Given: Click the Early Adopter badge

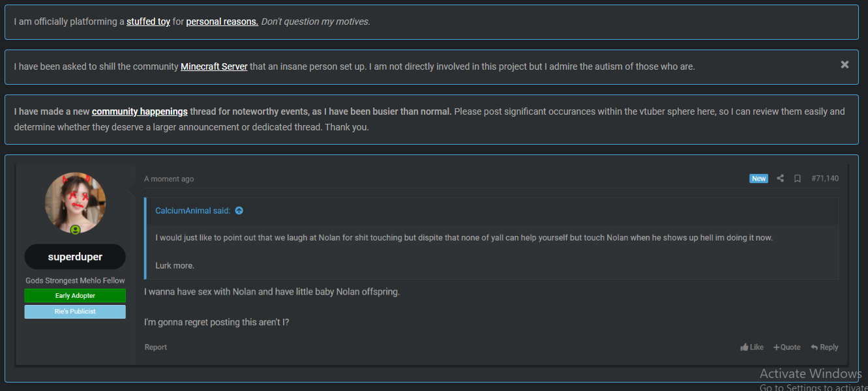Looking at the screenshot, I should pyautogui.click(x=75, y=296).
